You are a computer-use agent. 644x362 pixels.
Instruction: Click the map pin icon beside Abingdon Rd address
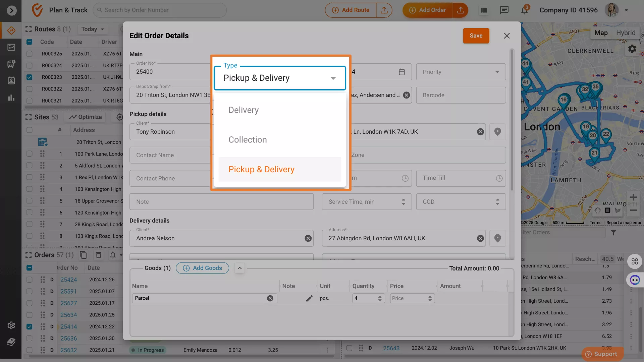(497, 238)
